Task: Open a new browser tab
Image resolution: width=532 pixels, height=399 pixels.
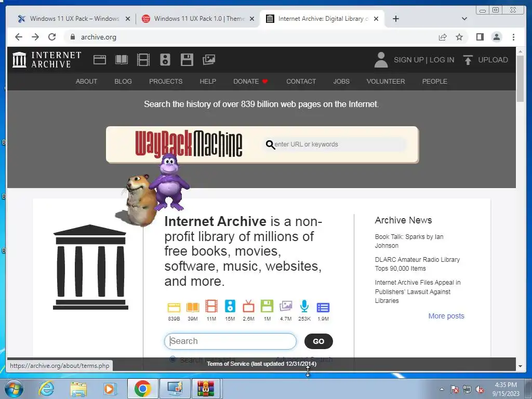Action: pos(395,19)
